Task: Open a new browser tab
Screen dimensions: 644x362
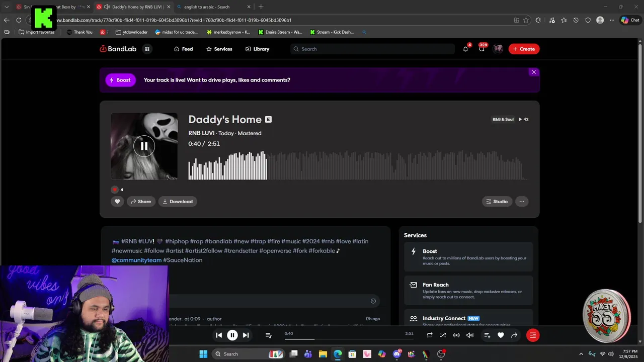Action: (x=261, y=7)
